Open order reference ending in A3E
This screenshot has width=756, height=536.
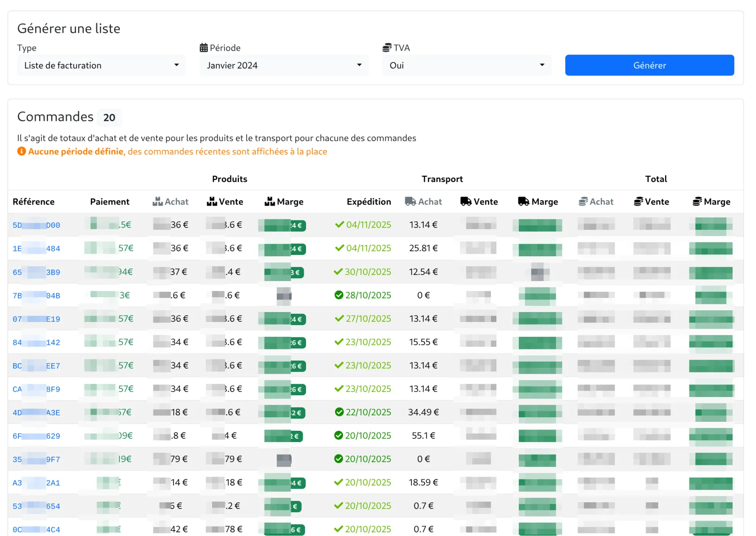(36, 412)
